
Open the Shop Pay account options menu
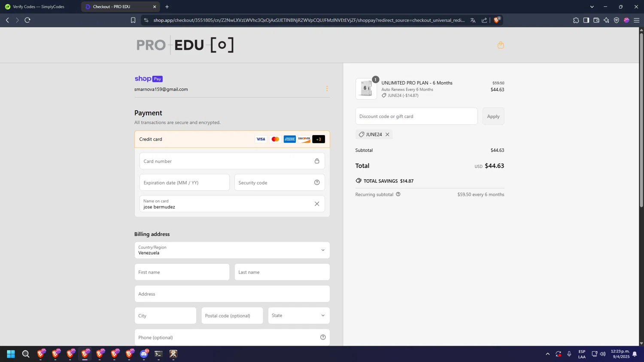click(x=327, y=89)
